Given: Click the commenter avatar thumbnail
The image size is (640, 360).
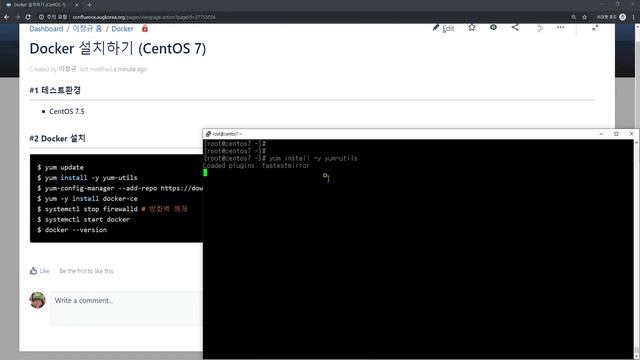Looking at the screenshot, I should coord(37,300).
